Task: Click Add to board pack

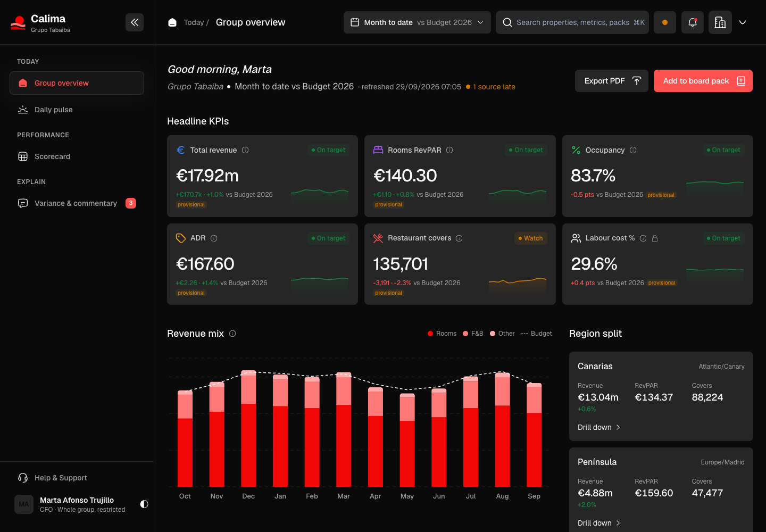Action: 703,81
